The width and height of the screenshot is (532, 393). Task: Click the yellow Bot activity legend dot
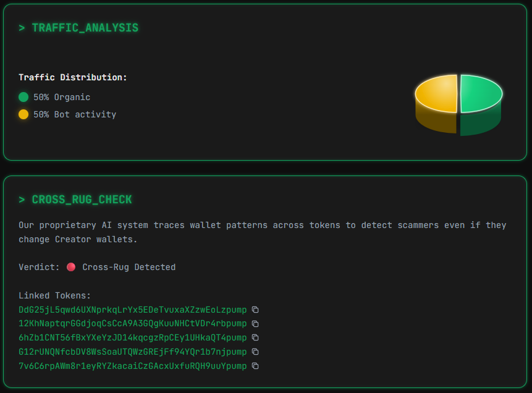(23, 114)
